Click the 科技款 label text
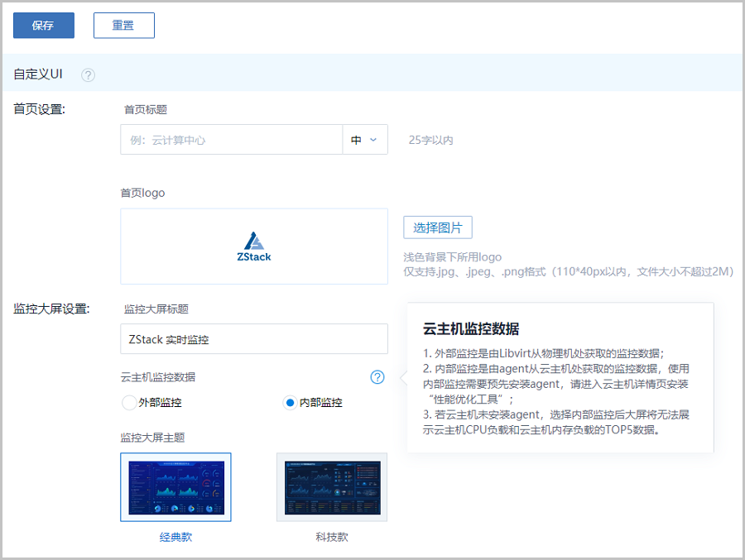Screen dimensions: 745x560 (331, 535)
